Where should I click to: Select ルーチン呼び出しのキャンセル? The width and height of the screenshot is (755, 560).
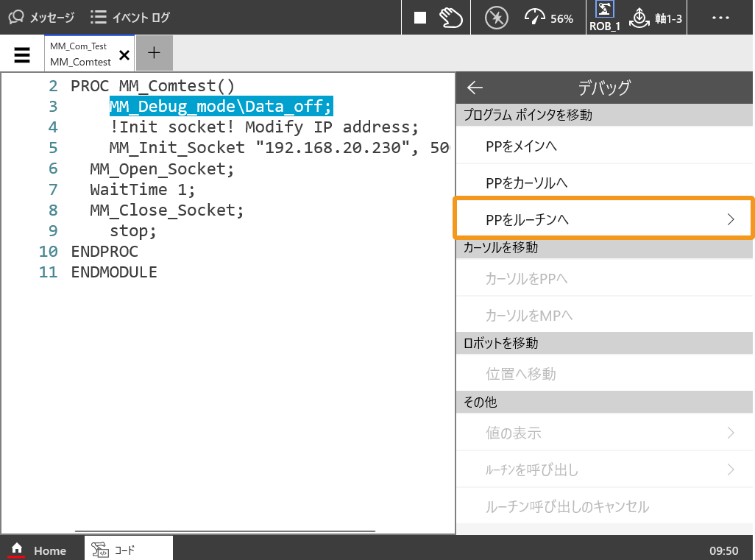click(x=604, y=506)
